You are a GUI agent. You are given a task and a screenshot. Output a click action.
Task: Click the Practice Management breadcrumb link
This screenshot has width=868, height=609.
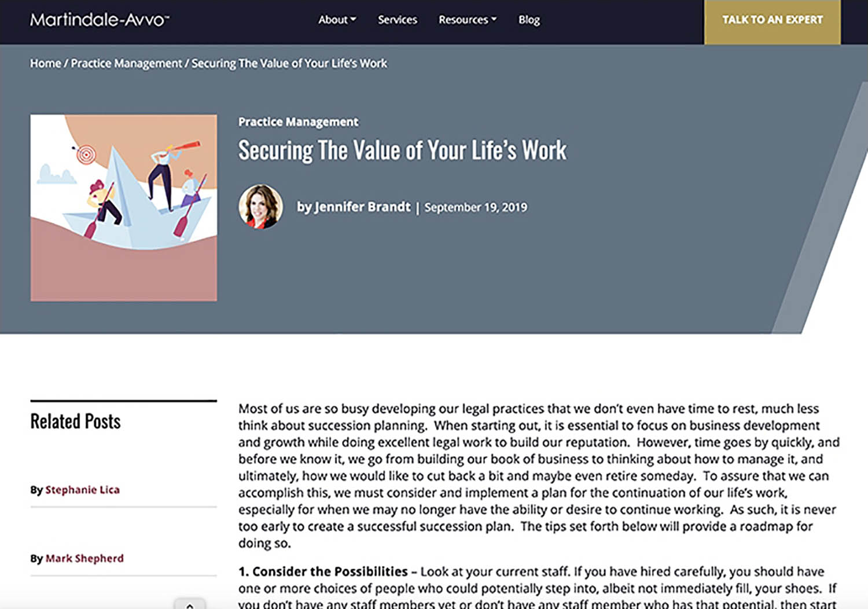125,63
